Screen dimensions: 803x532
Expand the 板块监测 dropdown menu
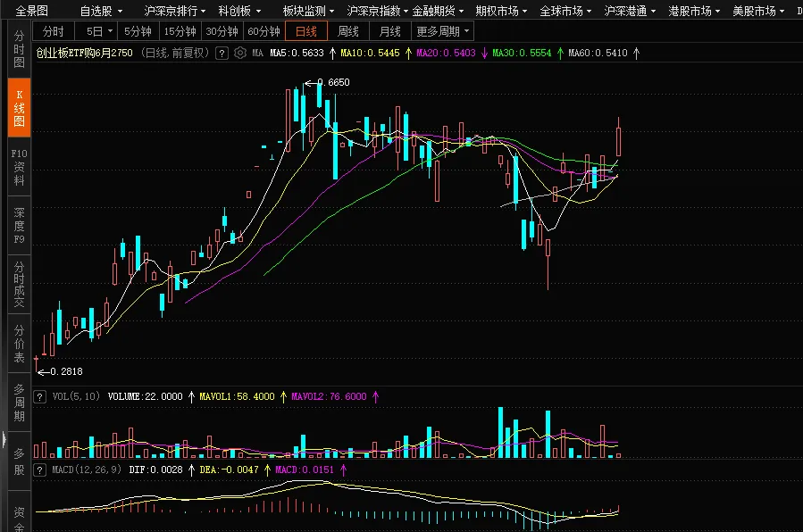[308, 11]
